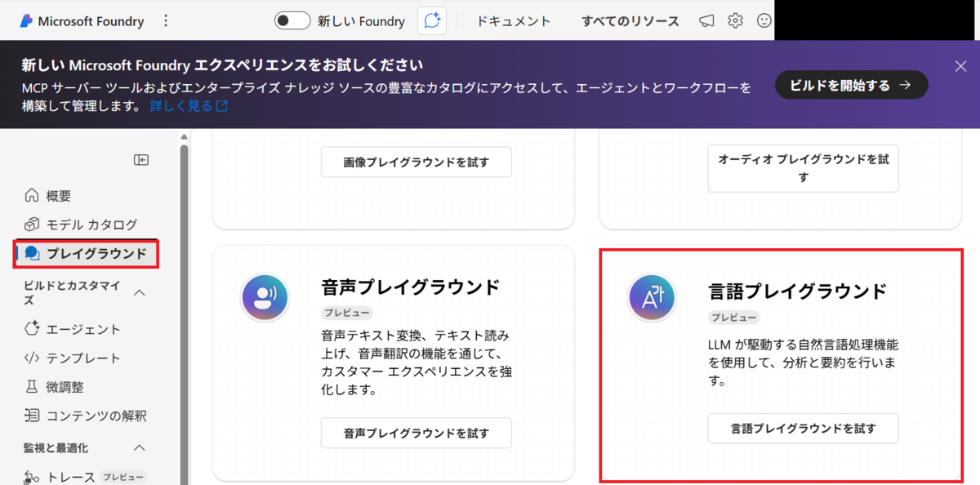980x485 pixels.
Task: Click the agent icon beside エージェント
Action: click(x=32, y=330)
